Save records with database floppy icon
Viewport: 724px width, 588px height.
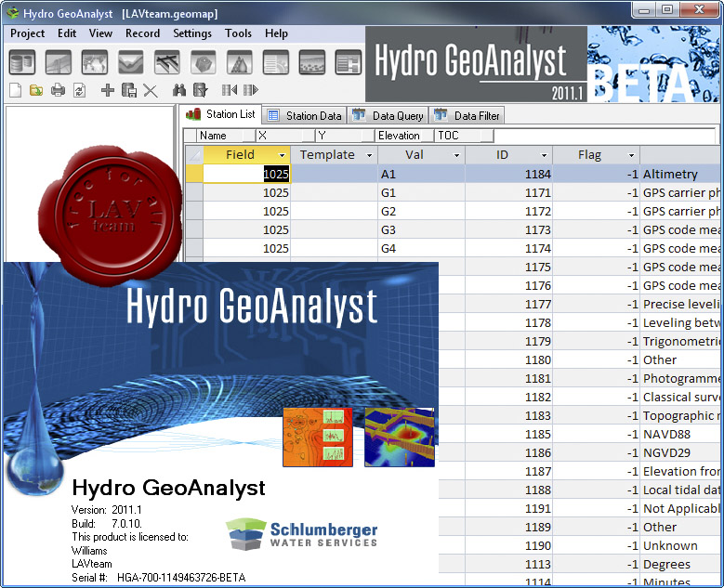click(x=129, y=90)
